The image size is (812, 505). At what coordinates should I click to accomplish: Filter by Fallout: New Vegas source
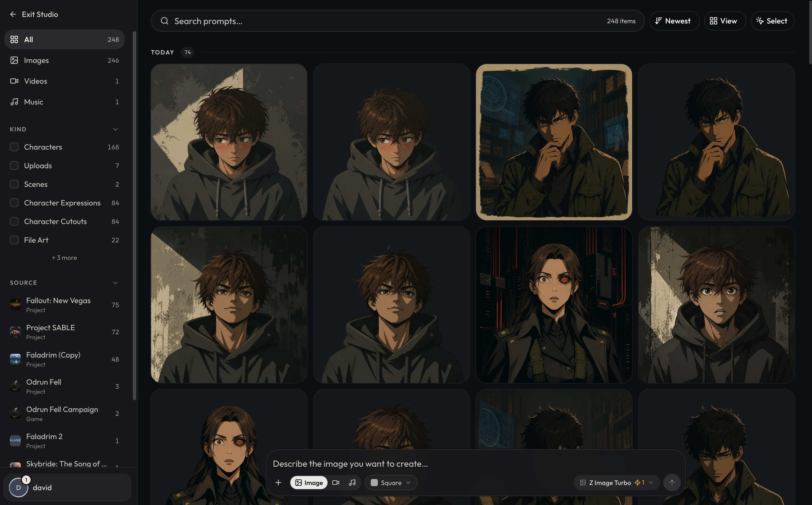(x=65, y=304)
